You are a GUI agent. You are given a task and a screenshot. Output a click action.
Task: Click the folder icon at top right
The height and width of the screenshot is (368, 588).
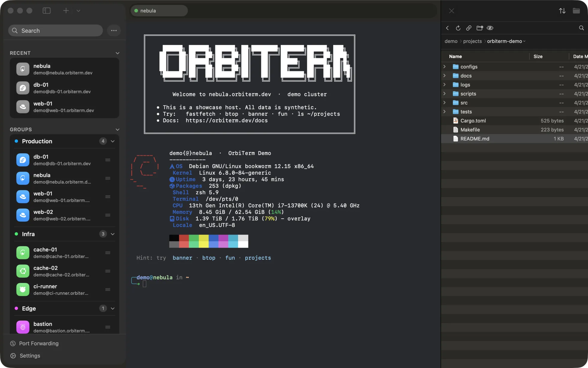pyautogui.click(x=576, y=11)
